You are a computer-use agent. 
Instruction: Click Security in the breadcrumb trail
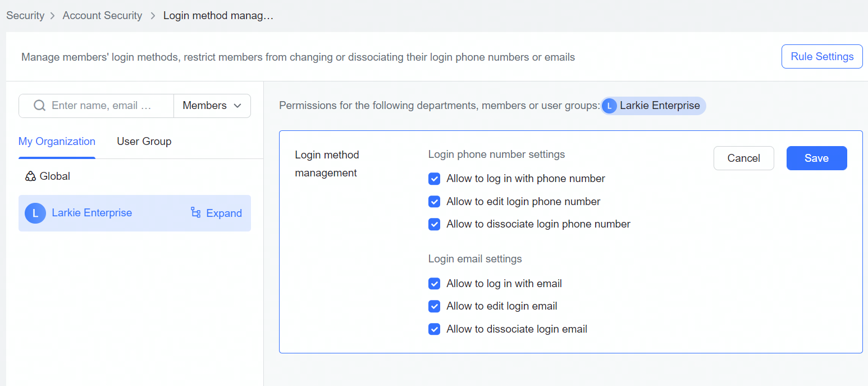click(x=25, y=15)
